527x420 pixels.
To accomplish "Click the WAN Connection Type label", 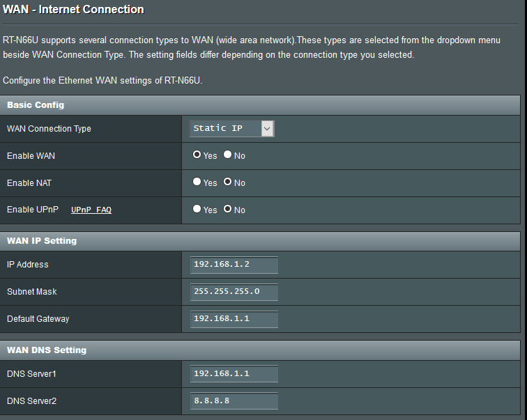I will click(x=49, y=129).
